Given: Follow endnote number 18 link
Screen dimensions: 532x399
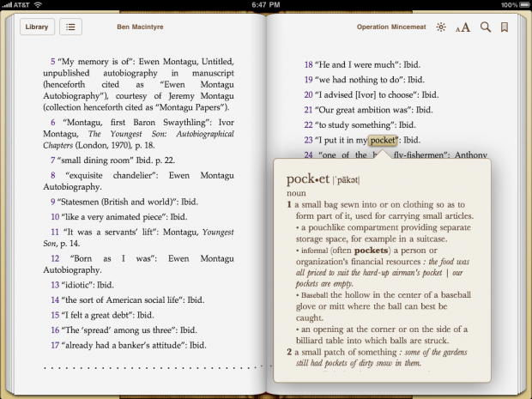Looking at the screenshot, I should coord(309,64).
